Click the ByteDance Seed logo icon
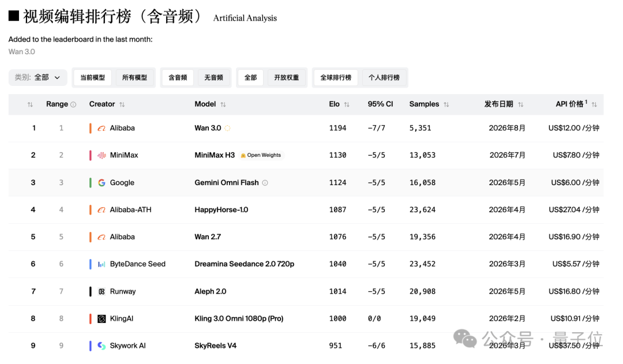The image size is (623, 364). tap(102, 264)
